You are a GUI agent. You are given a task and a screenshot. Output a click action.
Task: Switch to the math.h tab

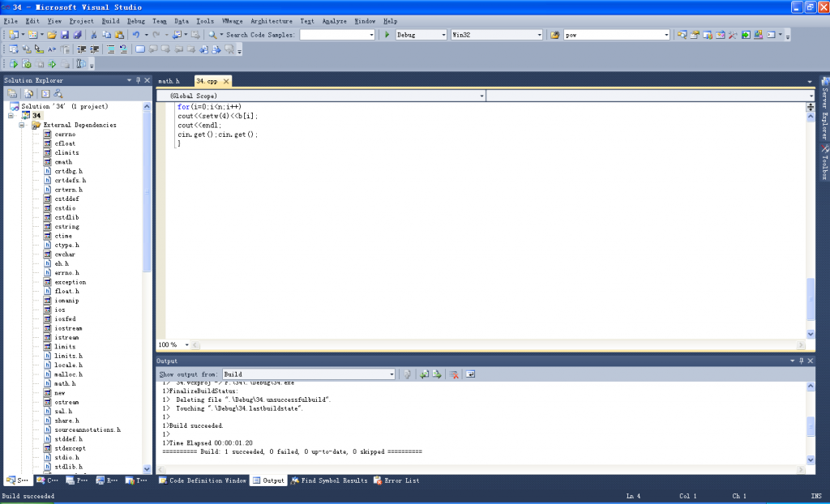coord(170,81)
